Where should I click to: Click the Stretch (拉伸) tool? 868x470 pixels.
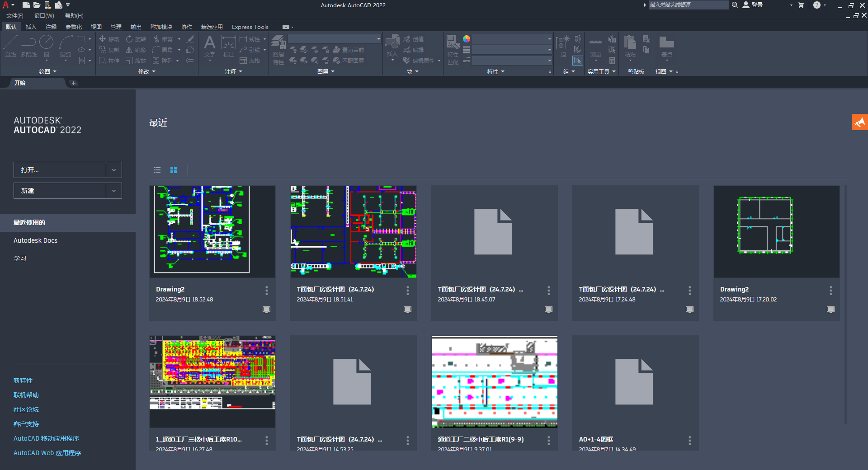click(109, 61)
